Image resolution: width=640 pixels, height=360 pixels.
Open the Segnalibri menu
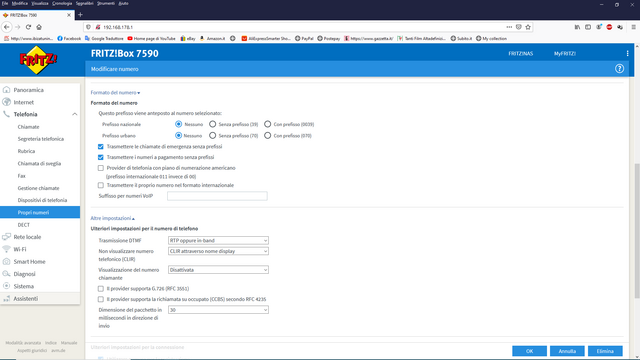coord(84,3)
